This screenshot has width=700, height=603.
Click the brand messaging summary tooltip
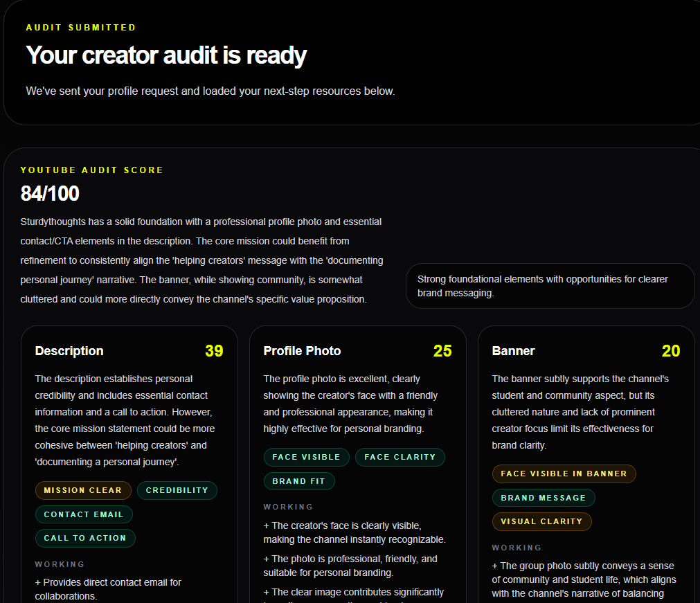coord(550,286)
